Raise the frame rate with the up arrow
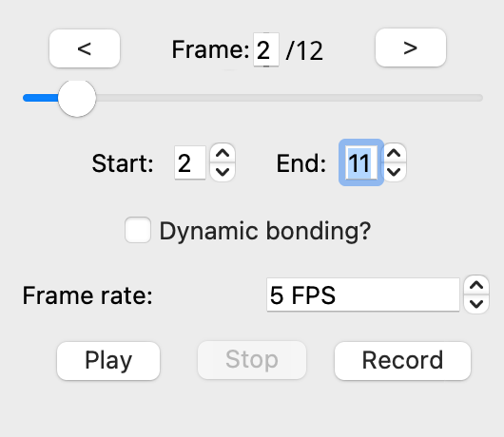The height and width of the screenshot is (437, 504). coord(476,285)
